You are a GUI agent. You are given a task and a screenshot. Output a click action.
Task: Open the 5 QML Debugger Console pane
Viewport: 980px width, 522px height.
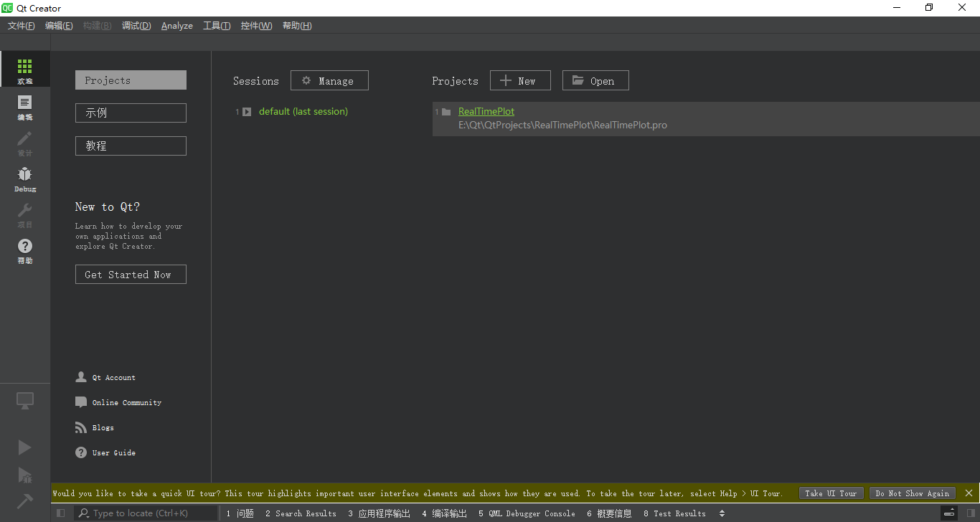[527, 513]
